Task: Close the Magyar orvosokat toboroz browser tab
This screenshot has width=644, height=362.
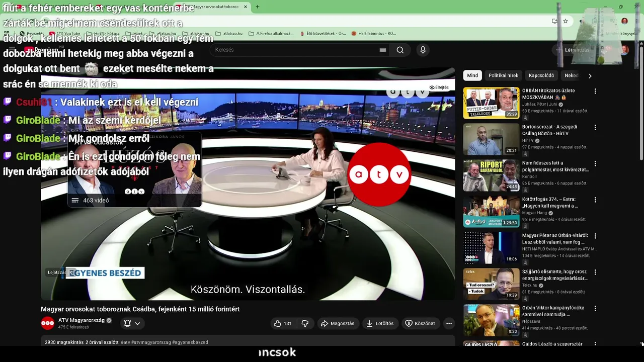Action: coord(246,7)
